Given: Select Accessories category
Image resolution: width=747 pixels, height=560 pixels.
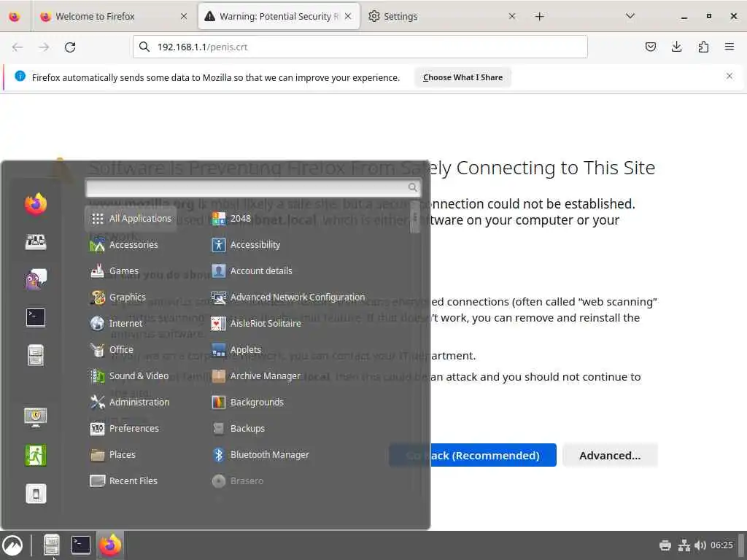Looking at the screenshot, I should (124, 245).
